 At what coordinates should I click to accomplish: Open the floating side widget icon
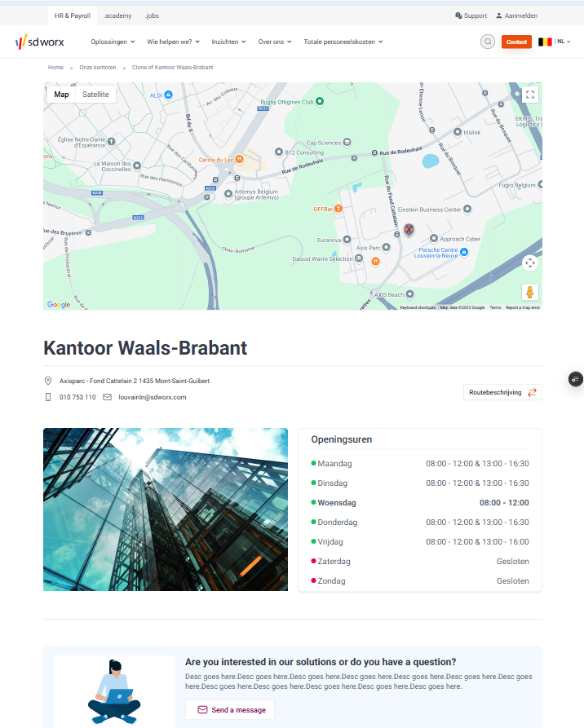(576, 379)
